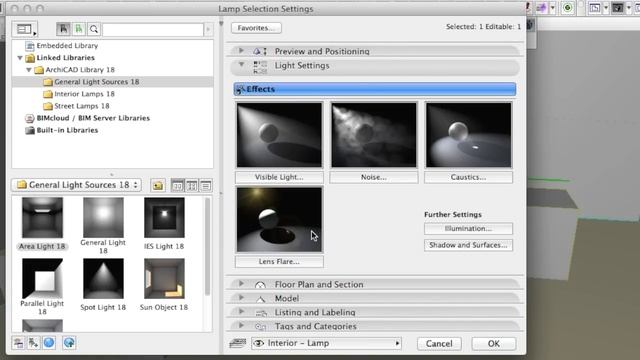The width and height of the screenshot is (640, 360).
Task: Open Lens Flare settings button
Action: pyautogui.click(x=280, y=262)
